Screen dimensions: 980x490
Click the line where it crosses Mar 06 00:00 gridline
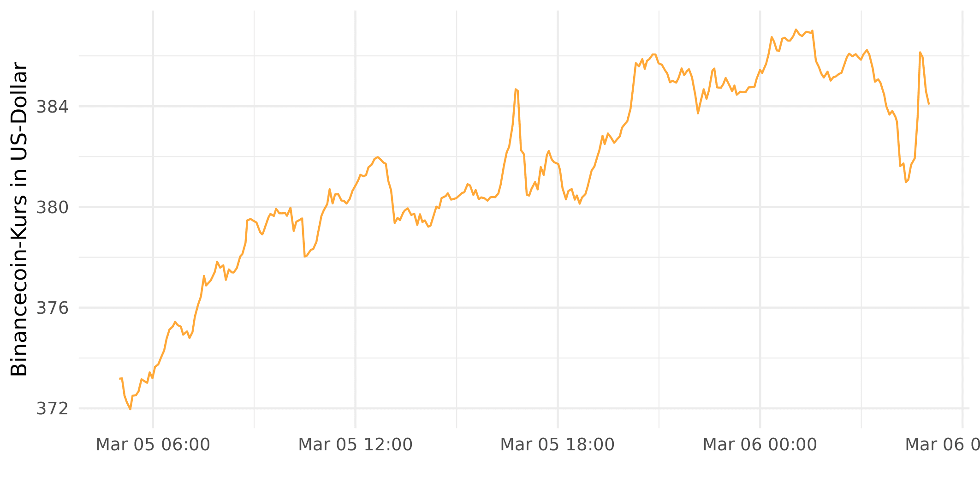pyautogui.click(x=760, y=71)
